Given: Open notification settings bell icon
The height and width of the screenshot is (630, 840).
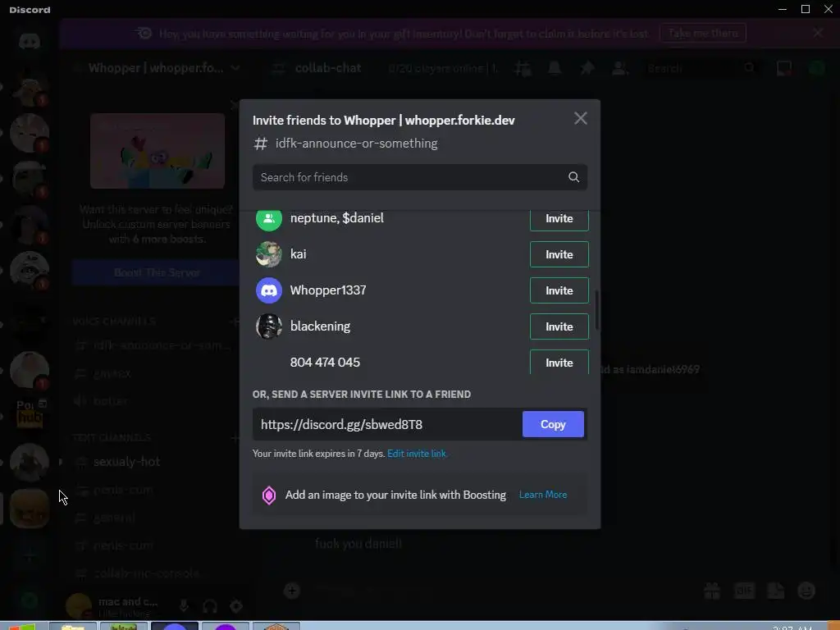Looking at the screenshot, I should click(555, 68).
